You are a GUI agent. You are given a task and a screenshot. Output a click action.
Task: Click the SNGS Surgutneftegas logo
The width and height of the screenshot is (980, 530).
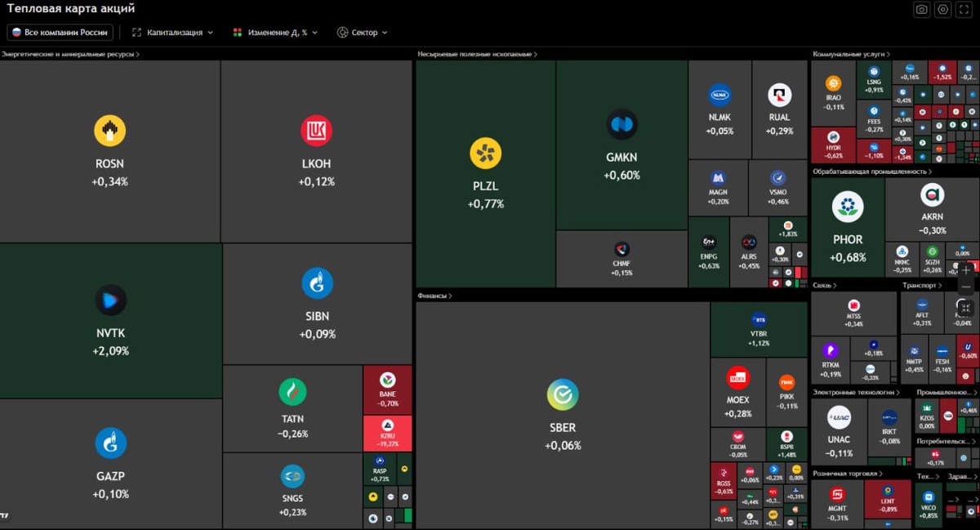click(292, 476)
